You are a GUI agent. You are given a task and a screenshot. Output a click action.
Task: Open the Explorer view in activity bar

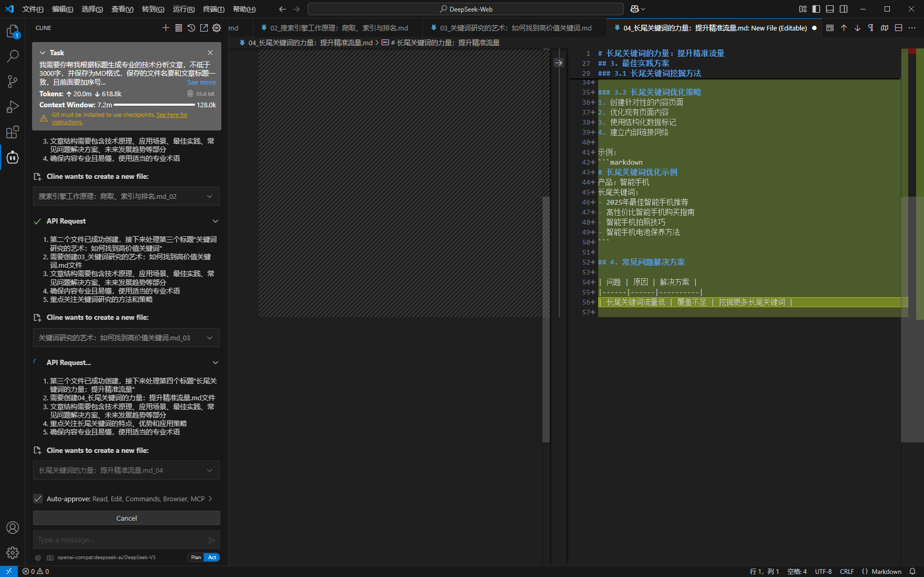point(13,32)
